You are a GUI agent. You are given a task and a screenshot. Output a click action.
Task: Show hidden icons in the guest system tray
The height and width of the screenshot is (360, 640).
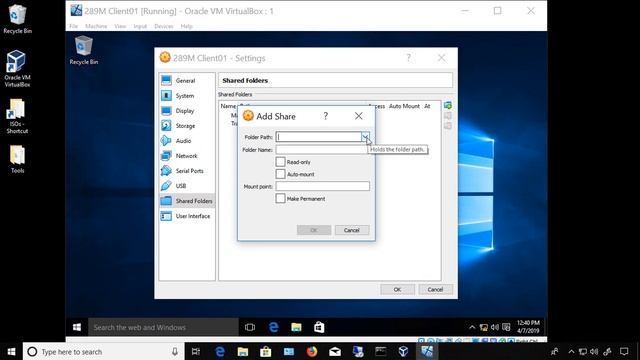[x=472, y=327]
